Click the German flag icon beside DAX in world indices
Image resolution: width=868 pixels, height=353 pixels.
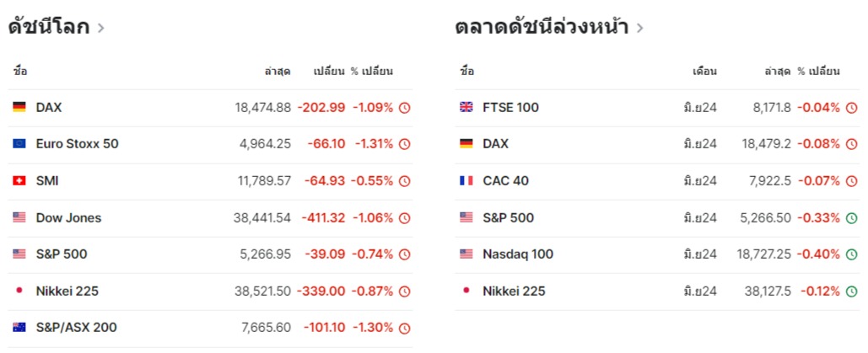(19, 108)
